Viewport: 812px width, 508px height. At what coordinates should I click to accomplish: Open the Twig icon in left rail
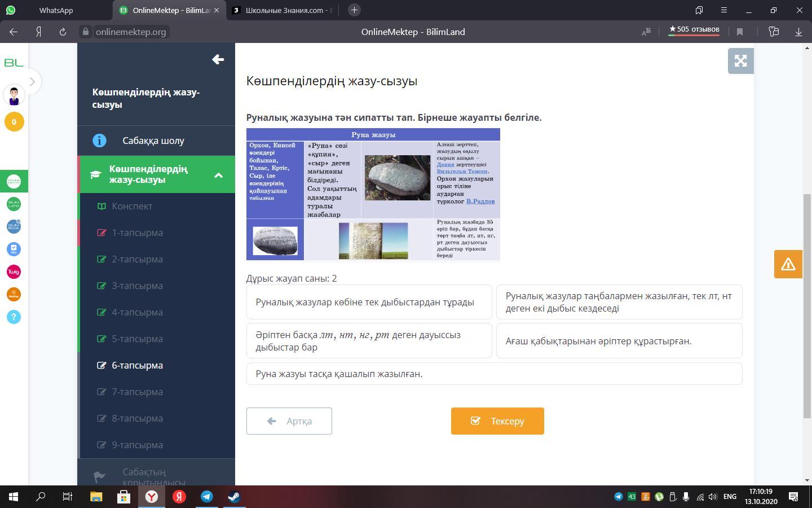[14, 271]
